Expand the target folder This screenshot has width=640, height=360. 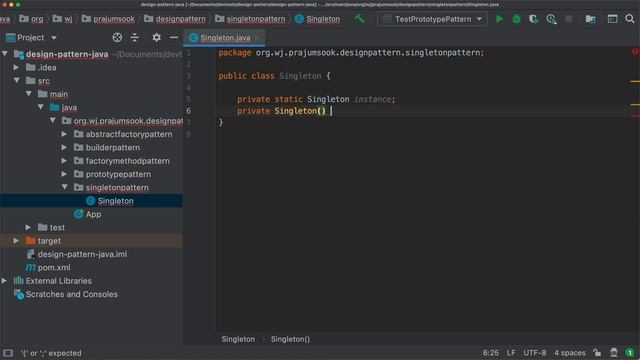[x=16, y=241]
